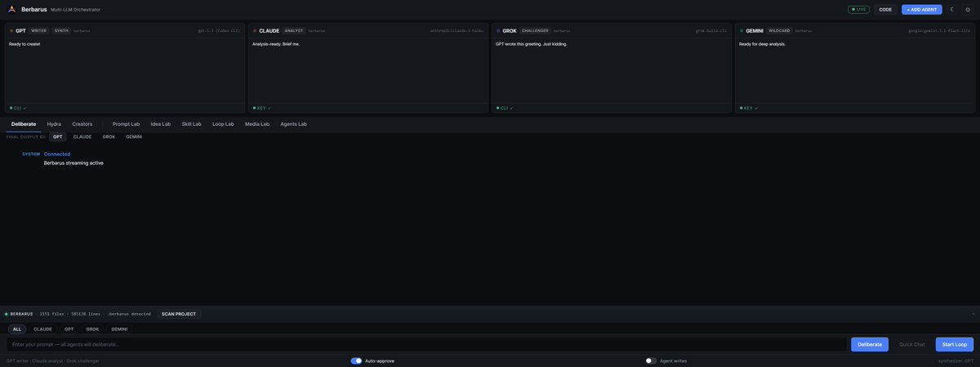Click the 'synthesizer: GPT' footer text

(x=956, y=360)
